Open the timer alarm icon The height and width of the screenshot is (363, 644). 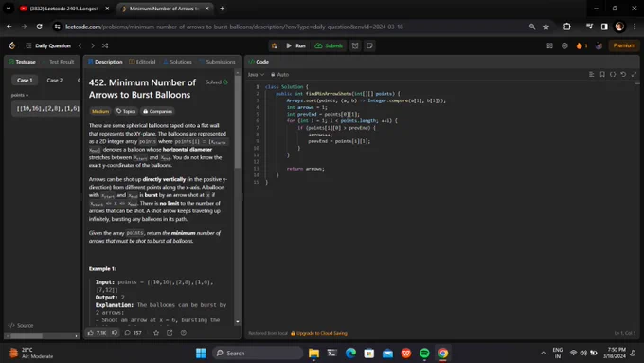(x=355, y=45)
